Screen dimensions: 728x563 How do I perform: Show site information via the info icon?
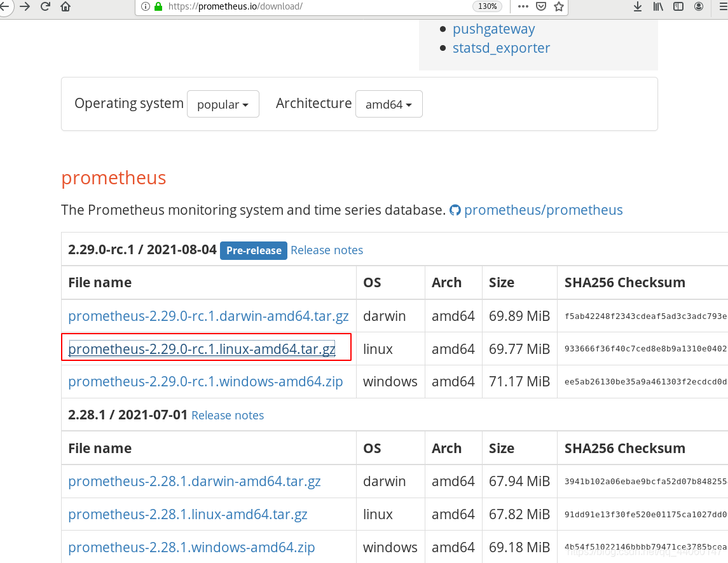146,6
